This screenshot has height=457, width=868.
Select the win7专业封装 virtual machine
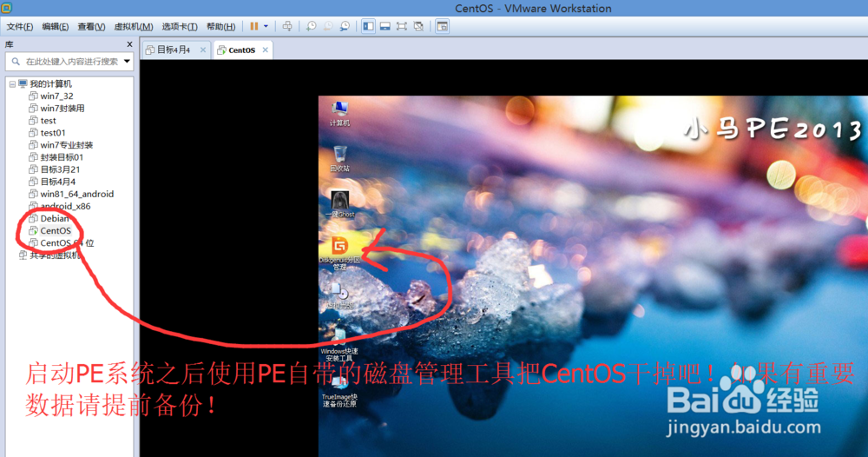point(67,145)
